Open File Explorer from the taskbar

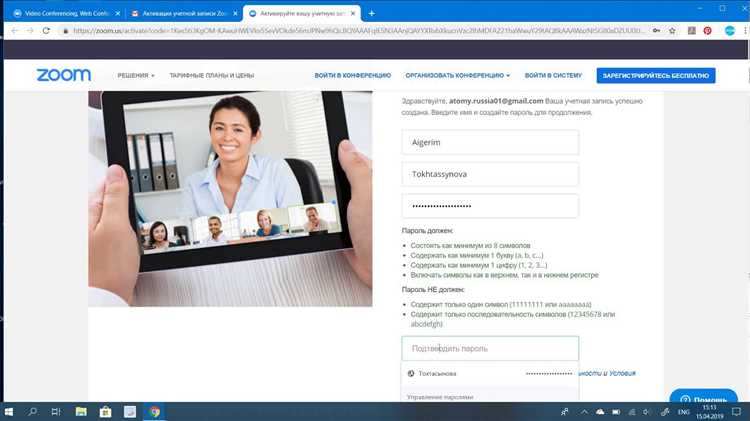pos(81,411)
